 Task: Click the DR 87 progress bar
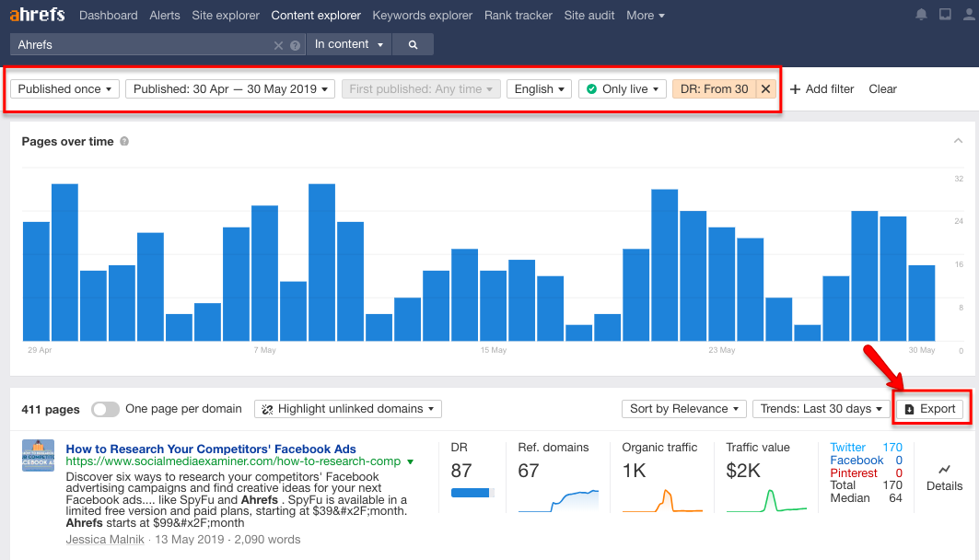tap(472, 493)
